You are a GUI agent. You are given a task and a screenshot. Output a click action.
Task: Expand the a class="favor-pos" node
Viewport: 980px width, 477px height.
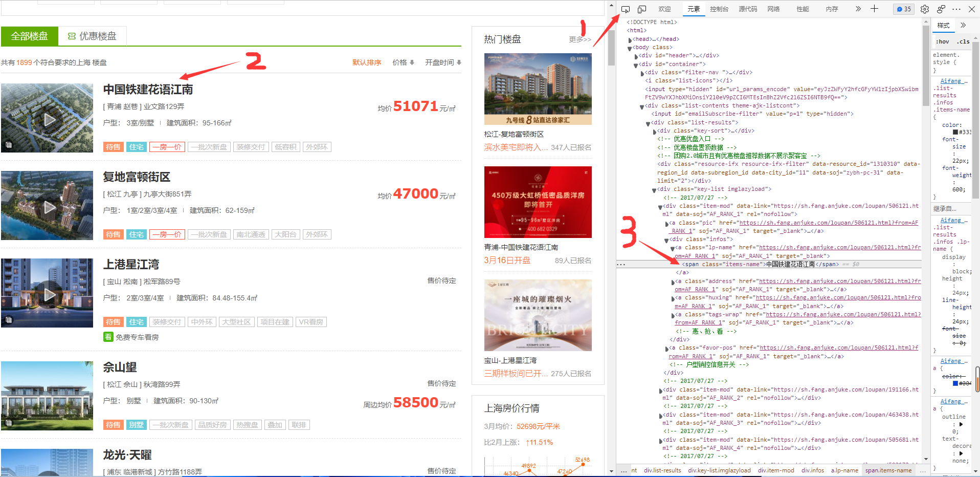pos(667,348)
